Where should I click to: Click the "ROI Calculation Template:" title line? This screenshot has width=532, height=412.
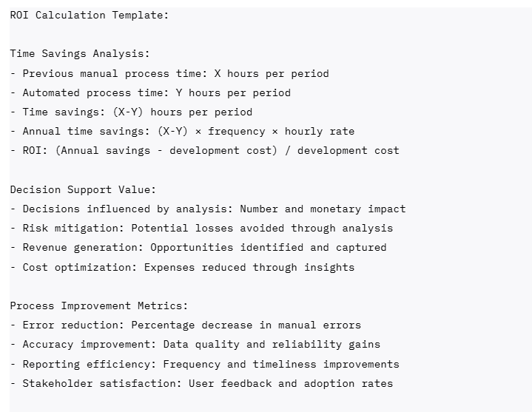pos(90,16)
